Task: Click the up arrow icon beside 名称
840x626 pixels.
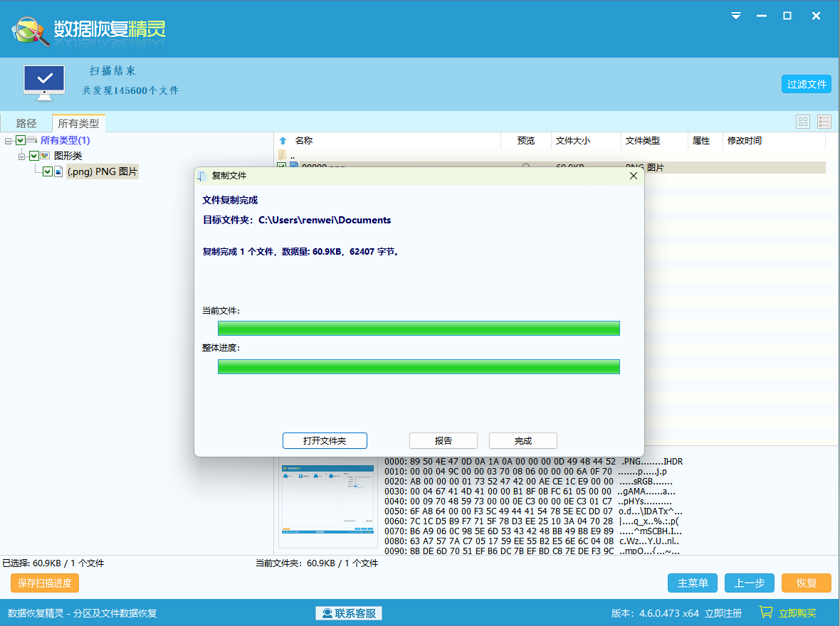Action: (x=283, y=141)
